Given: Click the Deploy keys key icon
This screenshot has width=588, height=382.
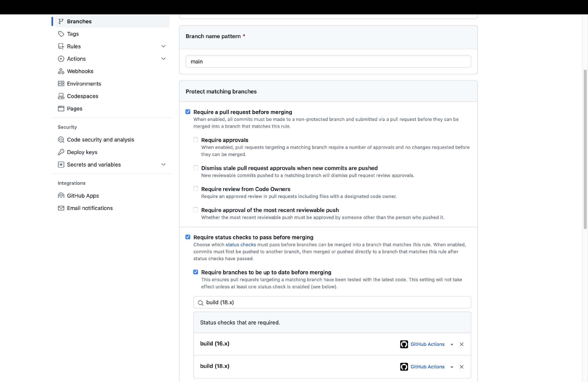Looking at the screenshot, I should pyautogui.click(x=61, y=152).
